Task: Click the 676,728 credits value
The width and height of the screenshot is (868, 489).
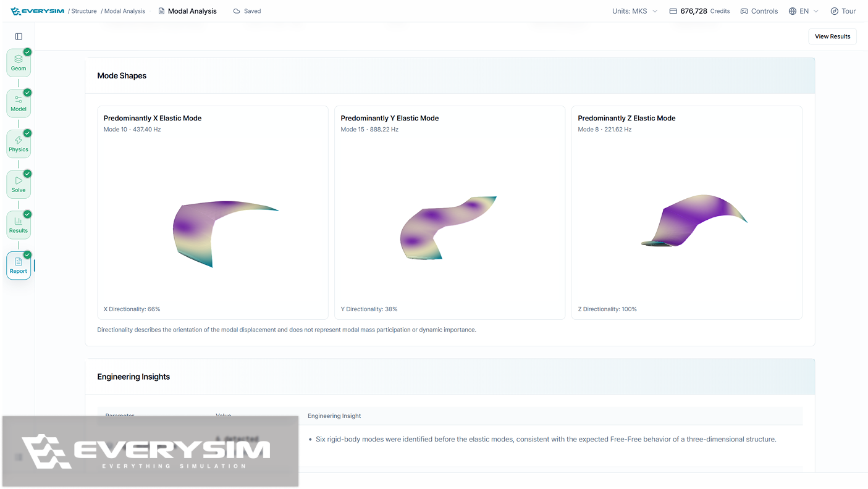Action: point(694,11)
